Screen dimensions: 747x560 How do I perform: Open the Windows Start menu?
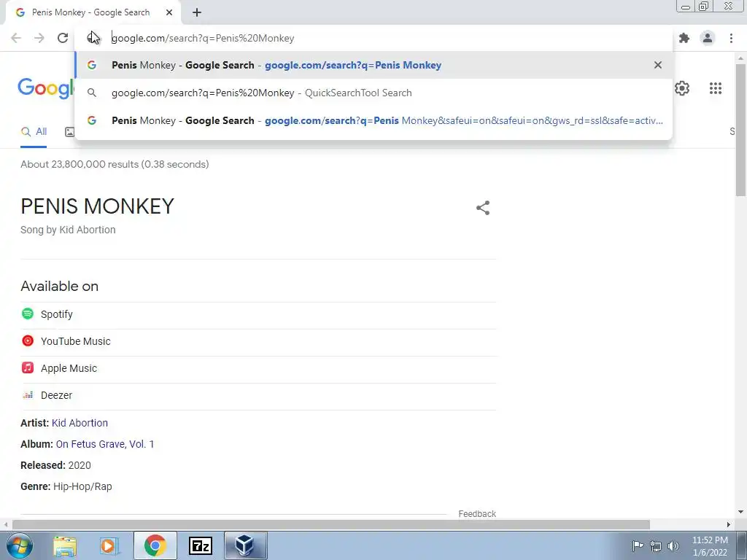click(20, 545)
